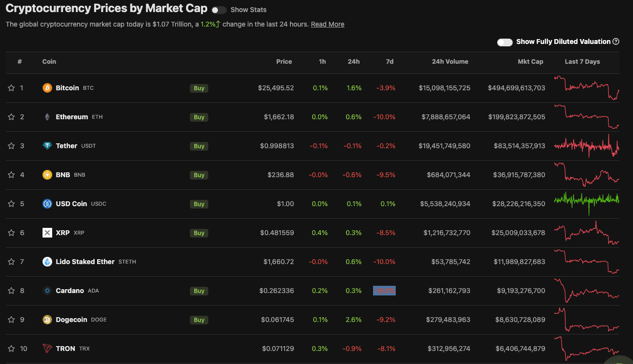Viewport: 633px width, 364px height.
Task: Star Cardano to add to watchlist
Action: pos(11,291)
